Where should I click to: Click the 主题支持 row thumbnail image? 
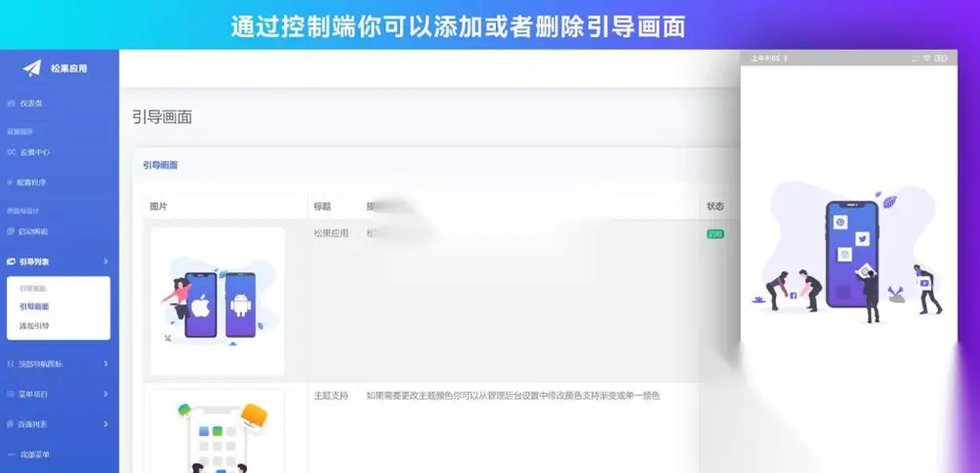tap(218, 431)
